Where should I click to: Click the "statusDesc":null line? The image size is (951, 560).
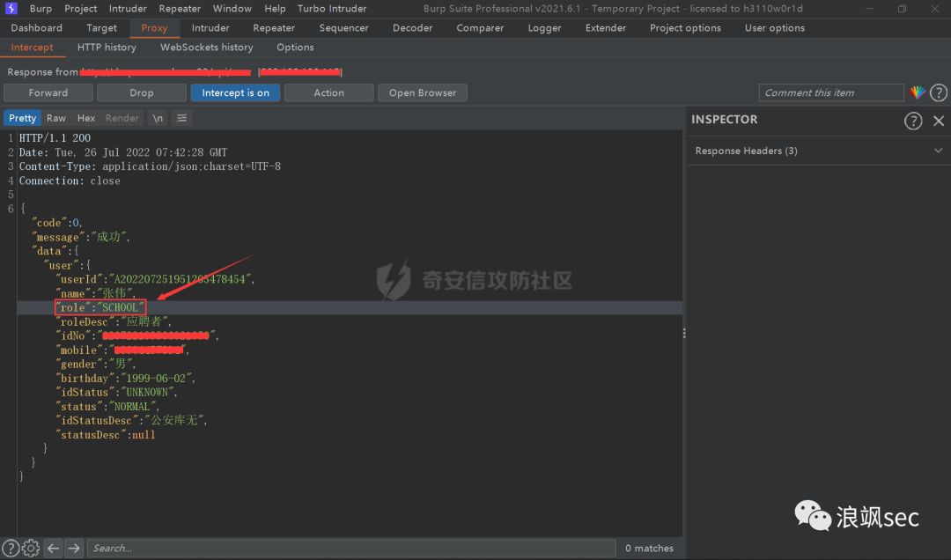click(x=106, y=435)
